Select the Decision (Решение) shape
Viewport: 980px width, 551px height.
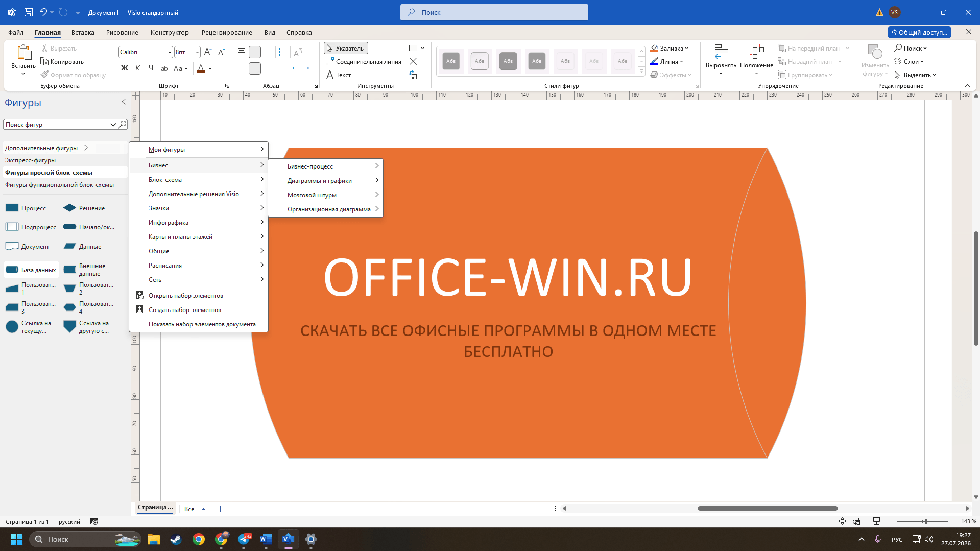84,208
